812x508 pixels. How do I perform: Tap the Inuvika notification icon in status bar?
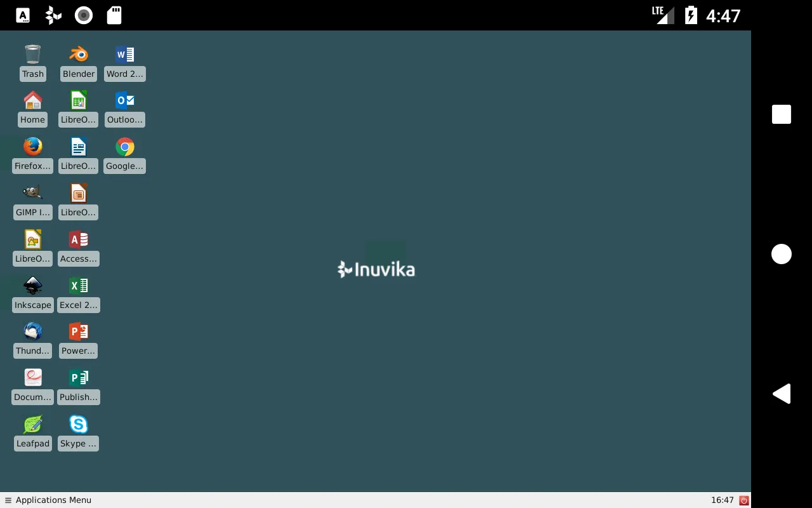pyautogui.click(x=53, y=15)
